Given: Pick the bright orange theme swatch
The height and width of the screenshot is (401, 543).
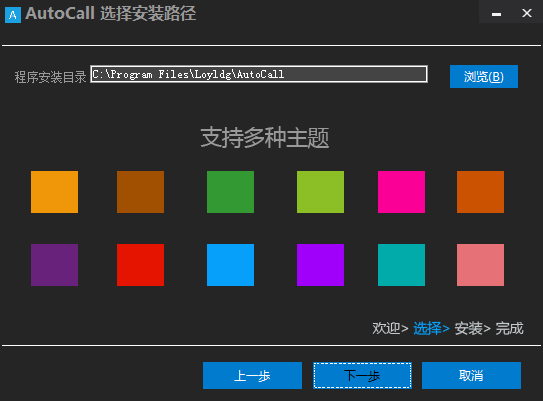Looking at the screenshot, I should click(54, 192).
